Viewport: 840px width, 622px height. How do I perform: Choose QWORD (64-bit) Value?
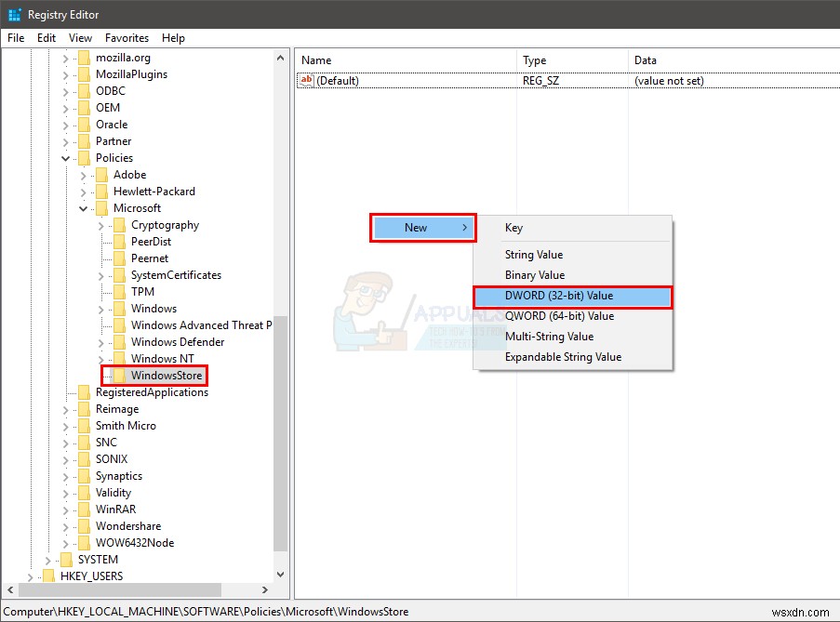[x=573, y=316]
